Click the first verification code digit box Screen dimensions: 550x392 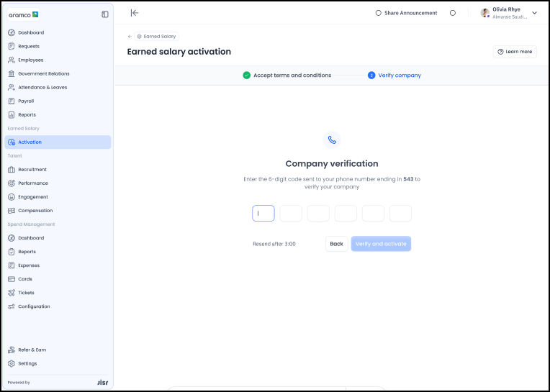click(x=263, y=213)
